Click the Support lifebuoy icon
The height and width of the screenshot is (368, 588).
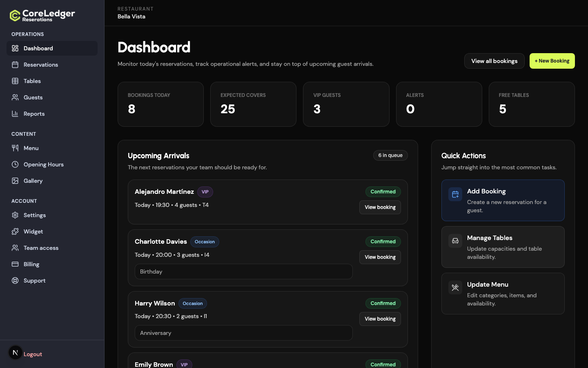click(x=15, y=280)
